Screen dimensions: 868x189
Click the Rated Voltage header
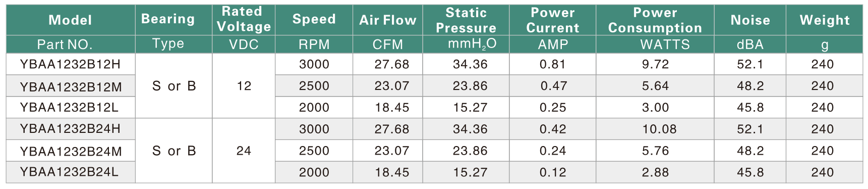pyautogui.click(x=244, y=19)
